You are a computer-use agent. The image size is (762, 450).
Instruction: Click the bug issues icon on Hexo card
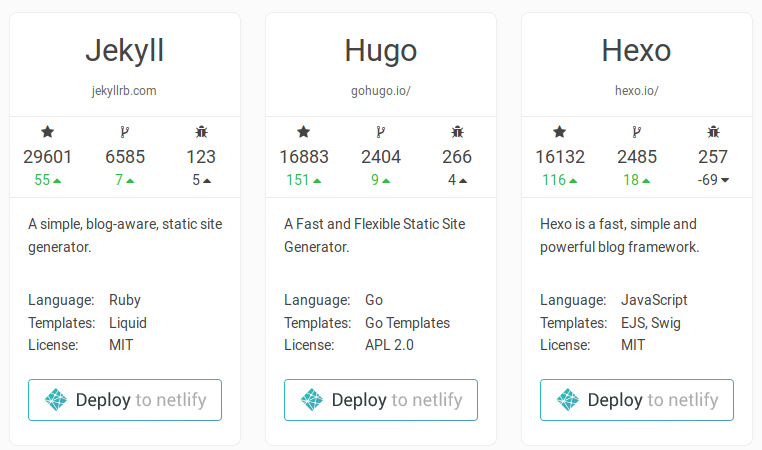click(713, 132)
